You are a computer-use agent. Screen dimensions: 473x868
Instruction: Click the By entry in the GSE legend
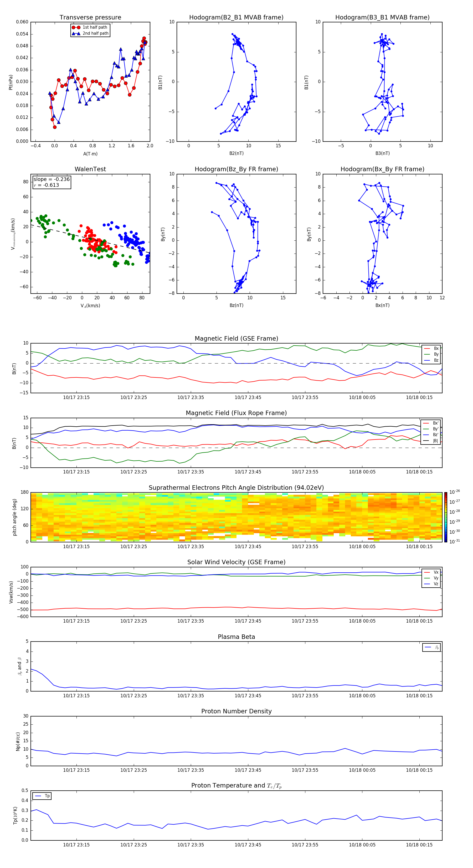pos(431,355)
